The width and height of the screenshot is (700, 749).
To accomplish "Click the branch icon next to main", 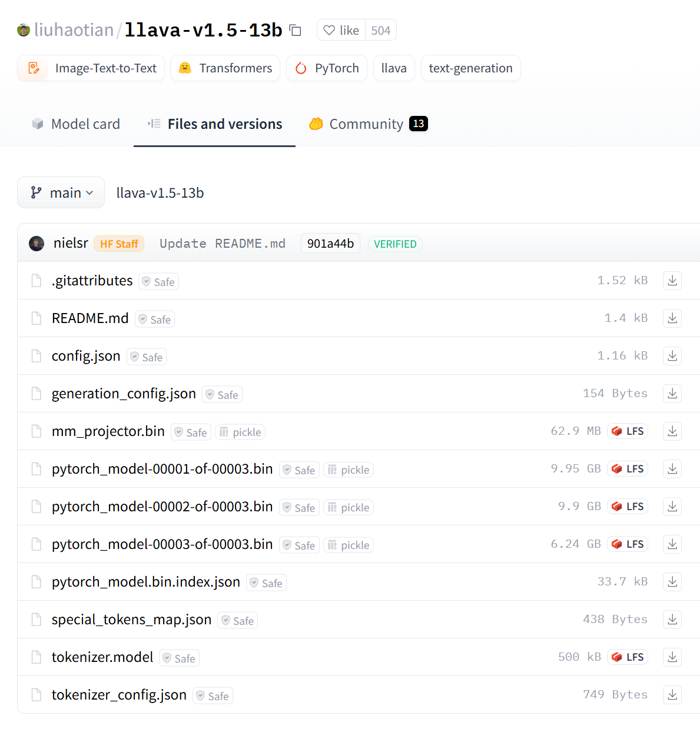I will click(37, 192).
